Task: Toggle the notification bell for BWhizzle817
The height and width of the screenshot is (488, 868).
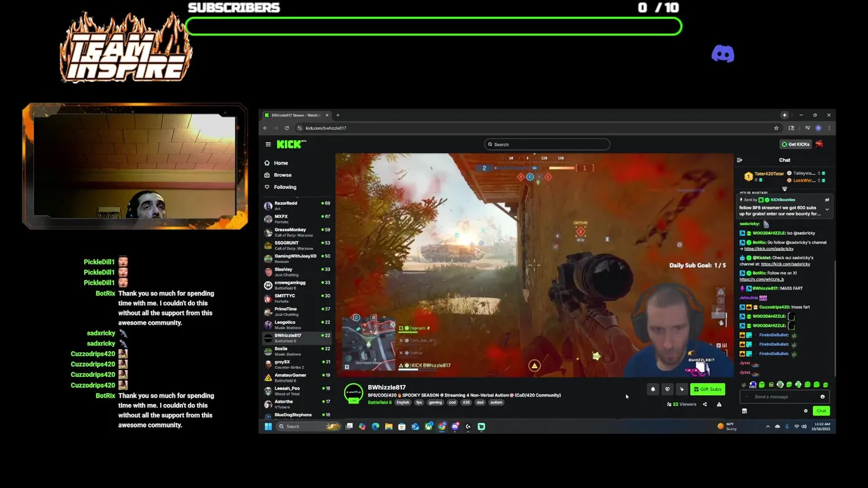Action: click(x=653, y=389)
